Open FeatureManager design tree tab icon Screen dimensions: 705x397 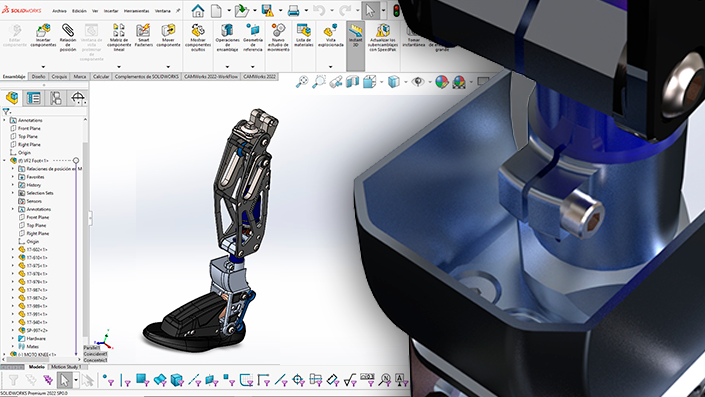(12, 98)
